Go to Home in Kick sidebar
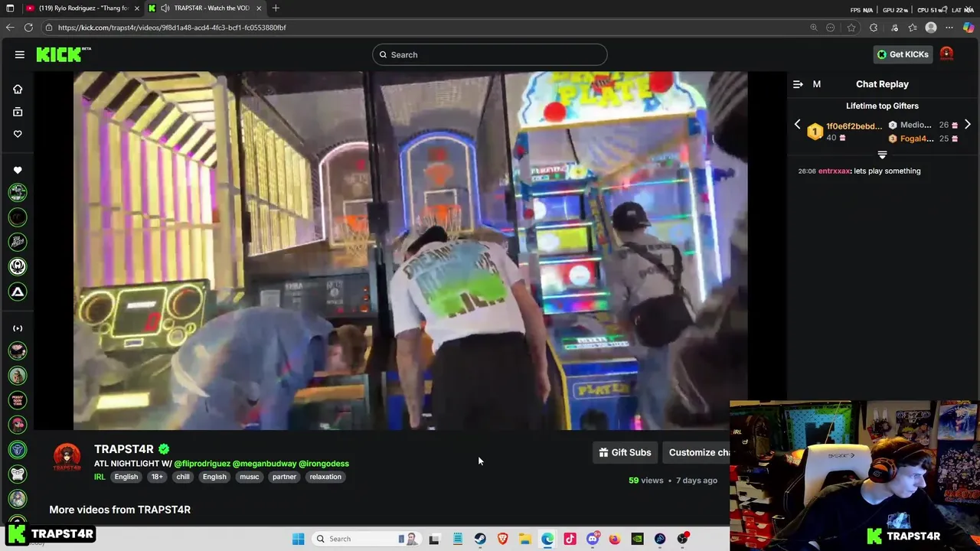The image size is (980, 551). 18,89
